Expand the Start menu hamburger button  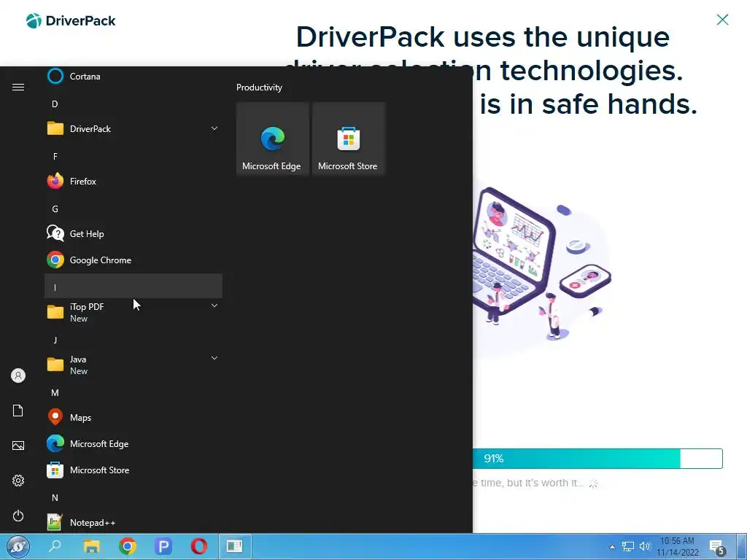click(18, 87)
